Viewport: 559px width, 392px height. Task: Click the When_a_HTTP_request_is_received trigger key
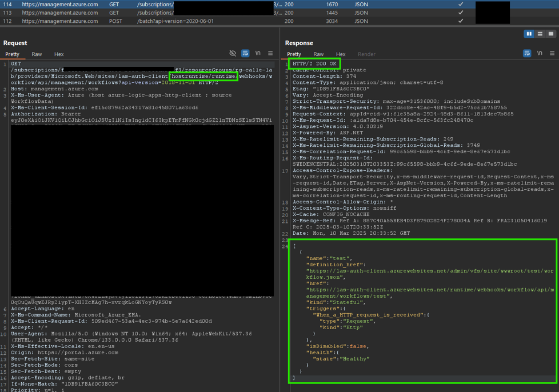click(369, 315)
